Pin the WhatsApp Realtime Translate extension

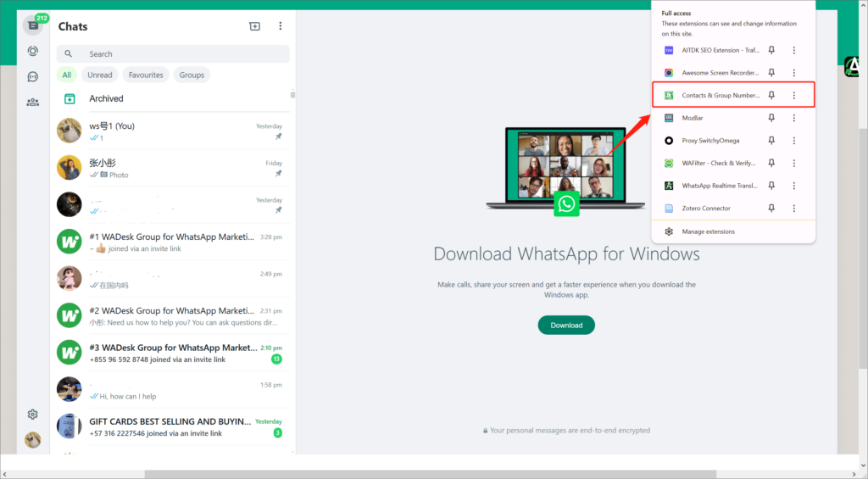771,186
